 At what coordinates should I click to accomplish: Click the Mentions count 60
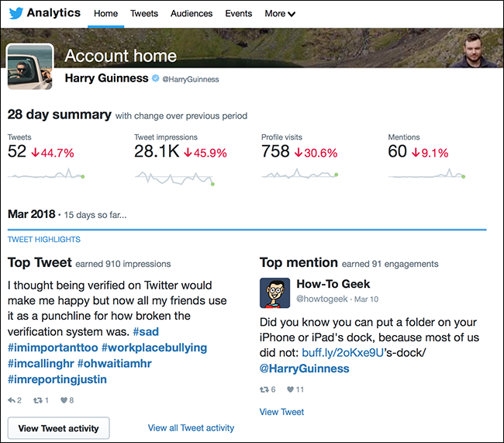coord(397,151)
